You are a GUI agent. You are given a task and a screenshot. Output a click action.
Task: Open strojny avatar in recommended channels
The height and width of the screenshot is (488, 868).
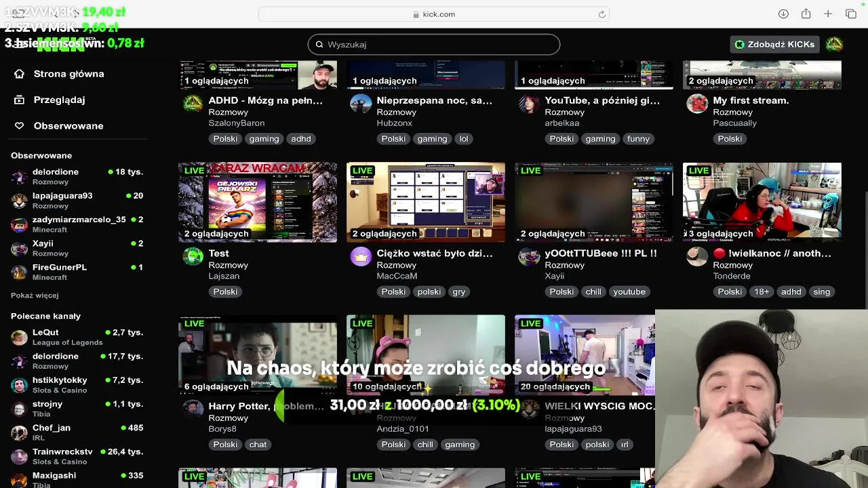point(20,409)
